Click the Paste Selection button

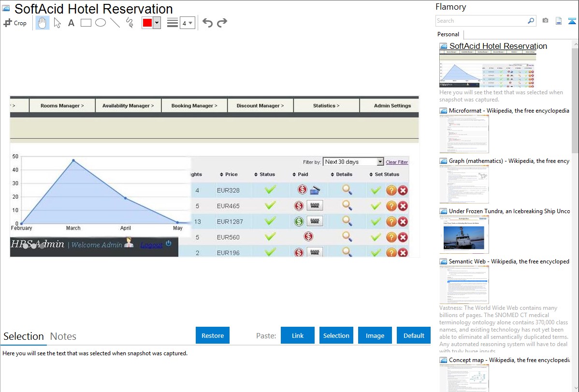pos(336,335)
